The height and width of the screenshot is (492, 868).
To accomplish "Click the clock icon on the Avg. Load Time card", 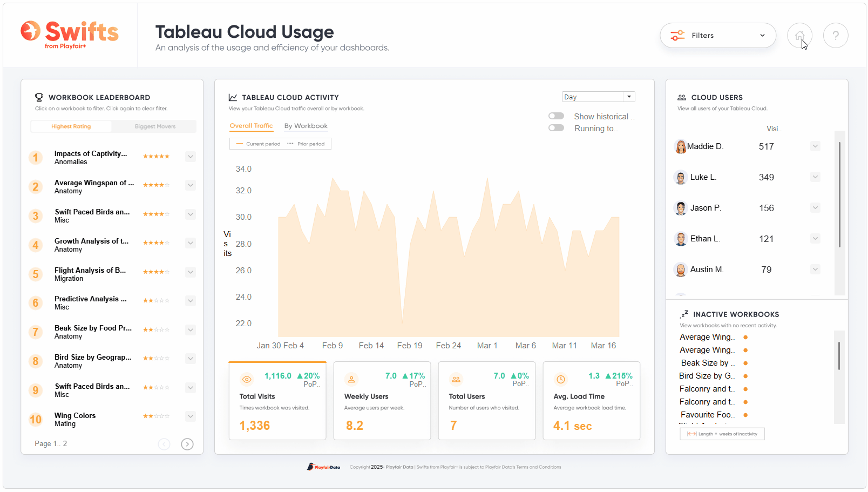I will pyautogui.click(x=561, y=380).
